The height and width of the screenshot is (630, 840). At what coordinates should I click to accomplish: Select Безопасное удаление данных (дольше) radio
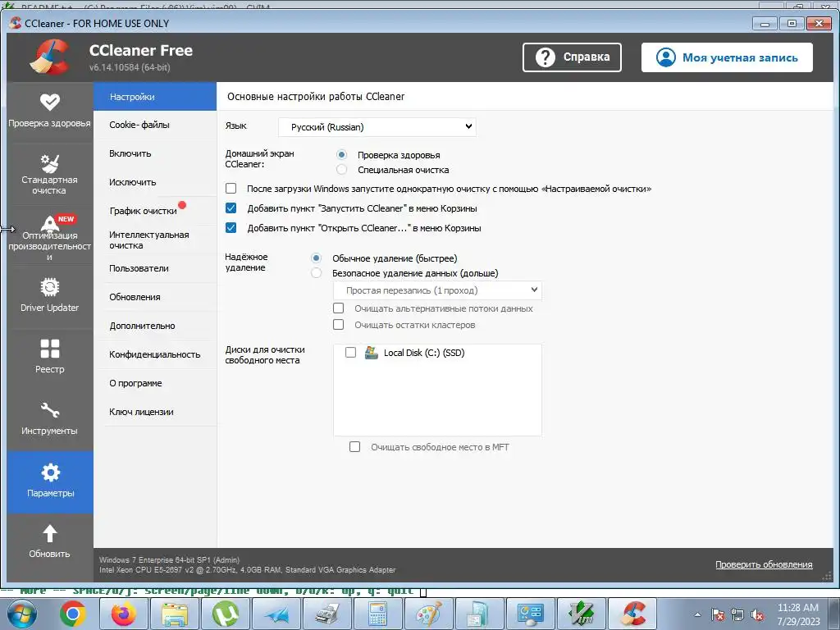pos(316,273)
